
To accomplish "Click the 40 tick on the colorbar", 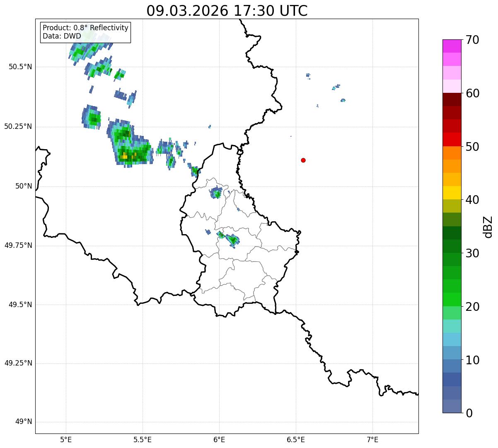I will pyautogui.click(x=472, y=200).
